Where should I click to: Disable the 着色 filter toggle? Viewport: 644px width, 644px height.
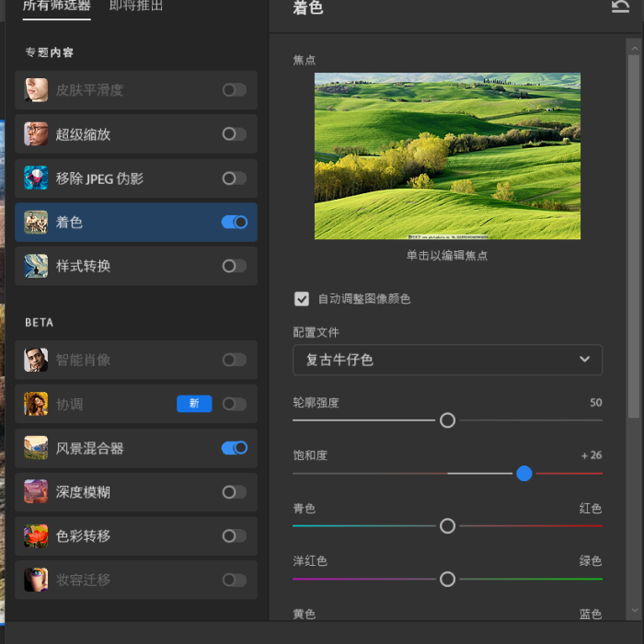click(235, 223)
